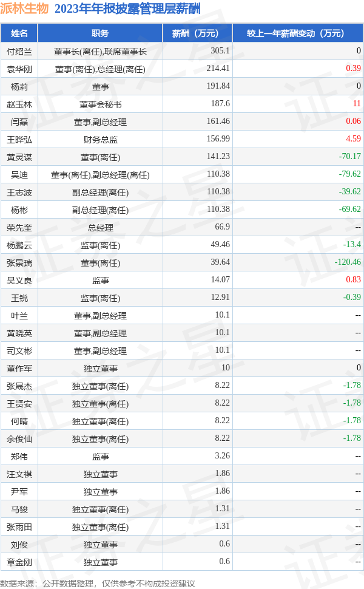This screenshot has width=364, height=589.
Task: Click the salary value 12.91
Action: [220, 298]
